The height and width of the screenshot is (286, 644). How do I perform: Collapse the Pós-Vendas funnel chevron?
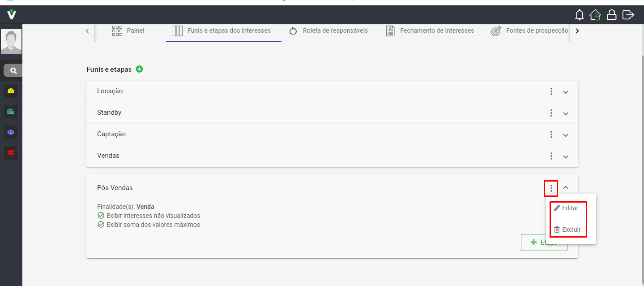coord(566,188)
